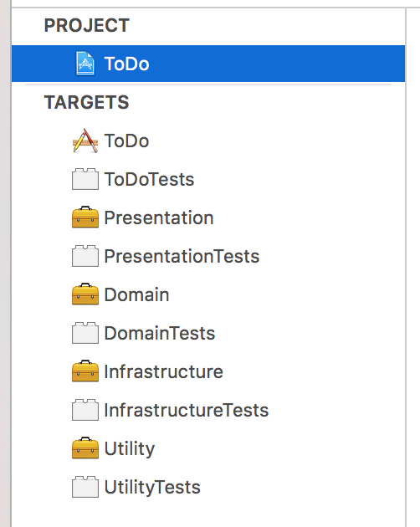Select the Domain target name

pos(136,294)
